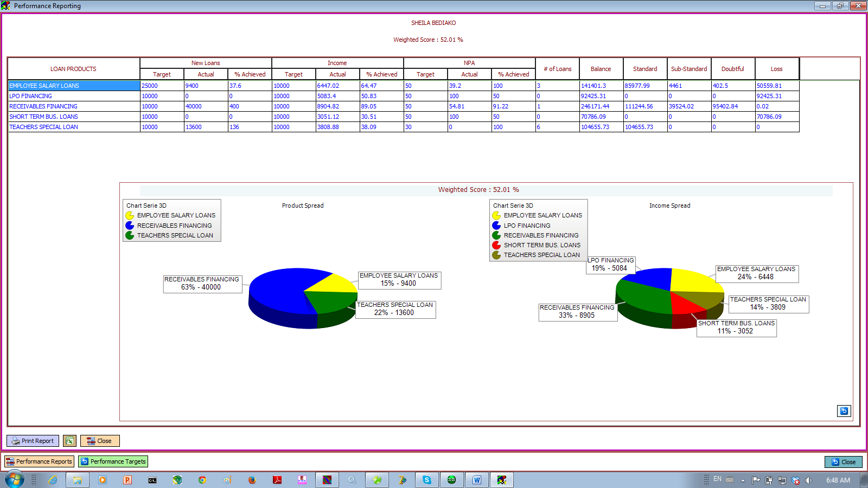Image resolution: width=868 pixels, height=488 pixels.
Task: Click the 141401.3 balance cell
Action: [601, 86]
